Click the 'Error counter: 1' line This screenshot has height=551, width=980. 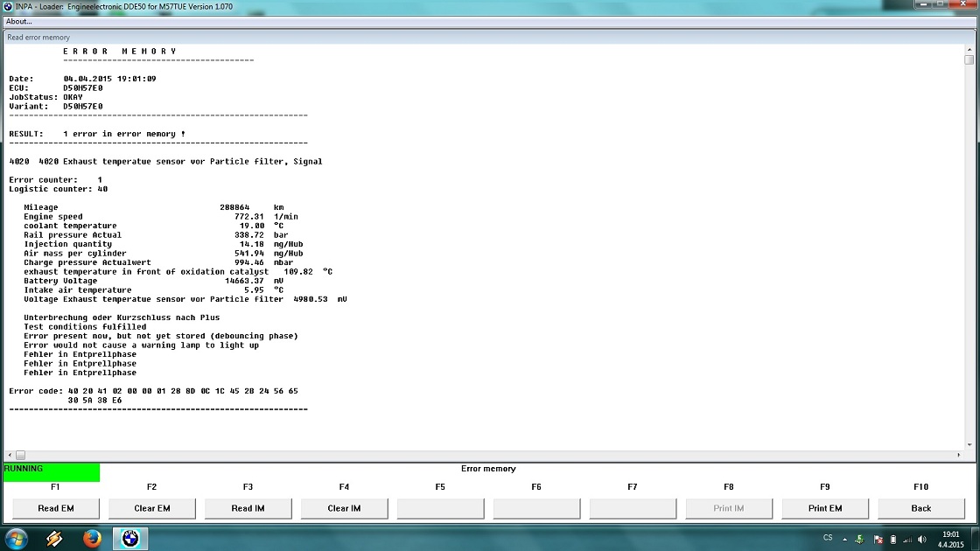point(56,180)
